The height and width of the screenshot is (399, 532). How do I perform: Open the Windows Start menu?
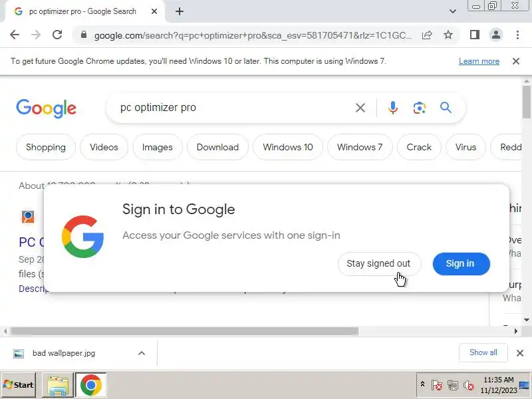pyautogui.click(x=19, y=385)
